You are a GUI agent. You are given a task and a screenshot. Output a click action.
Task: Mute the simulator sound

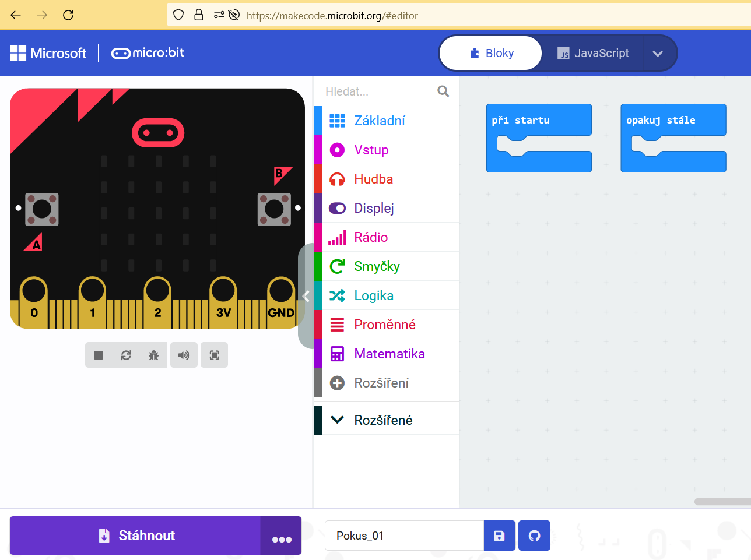click(x=184, y=355)
